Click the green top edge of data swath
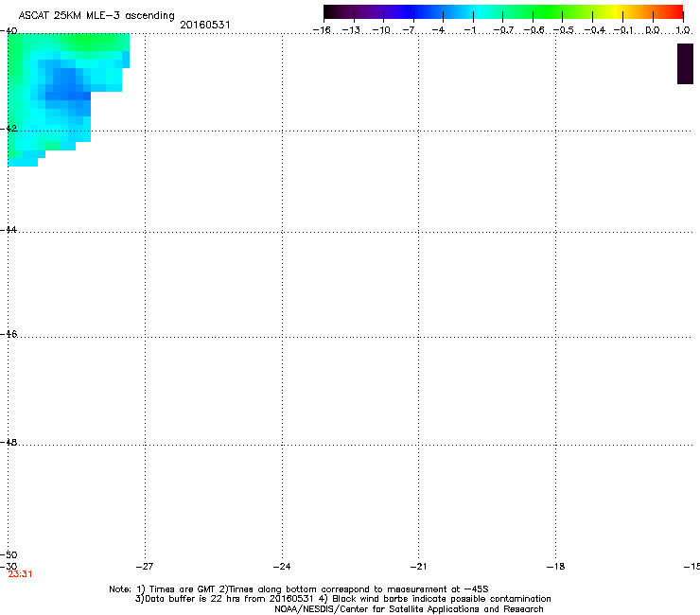This screenshot has height=615, width=700. (x=87, y=42)
